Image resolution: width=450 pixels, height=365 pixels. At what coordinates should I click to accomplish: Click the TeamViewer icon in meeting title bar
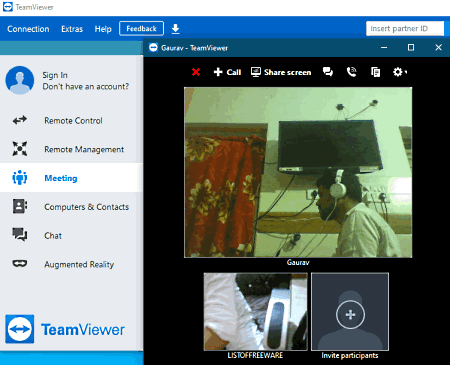click(x=153, y=48)
